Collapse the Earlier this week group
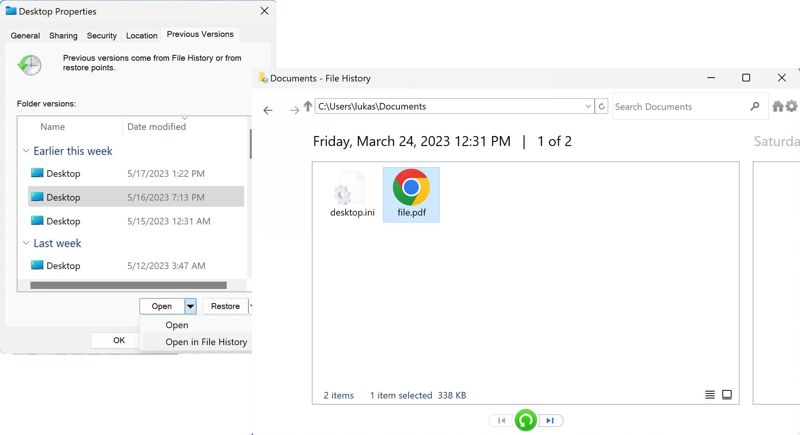Image resolution: width=800 pixels, height=435 pixels. click(x=26, y=151)
